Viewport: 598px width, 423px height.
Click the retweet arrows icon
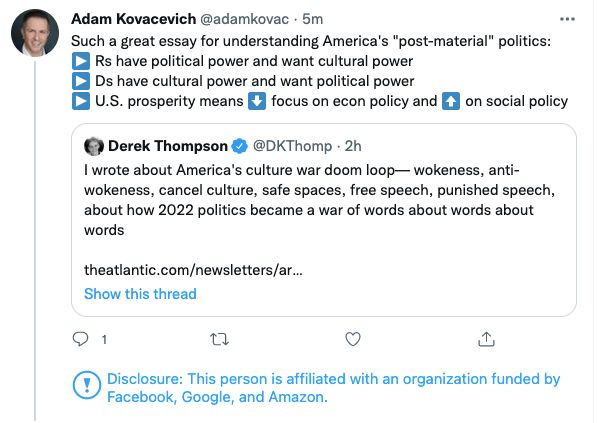(219, 339)
